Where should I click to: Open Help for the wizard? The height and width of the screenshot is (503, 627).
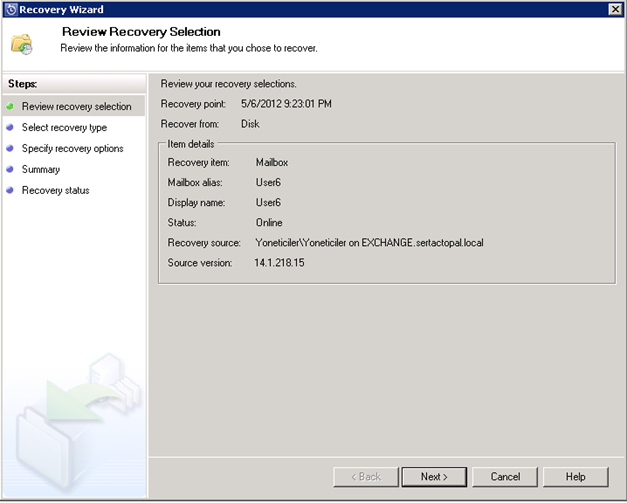click(575, 476)
